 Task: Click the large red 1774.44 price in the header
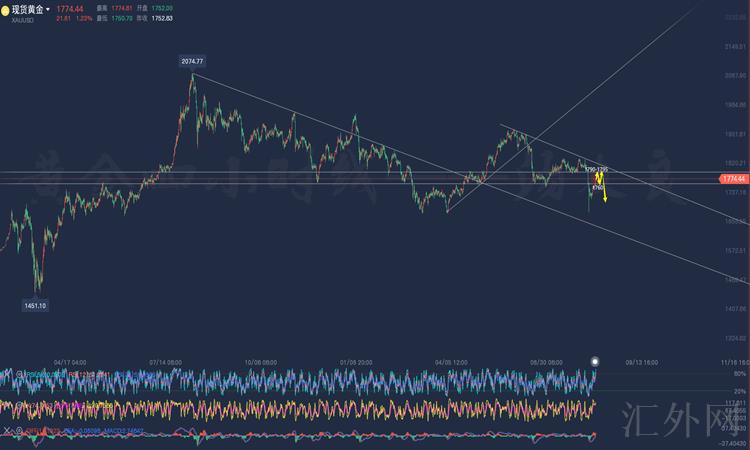click(70, 9)
